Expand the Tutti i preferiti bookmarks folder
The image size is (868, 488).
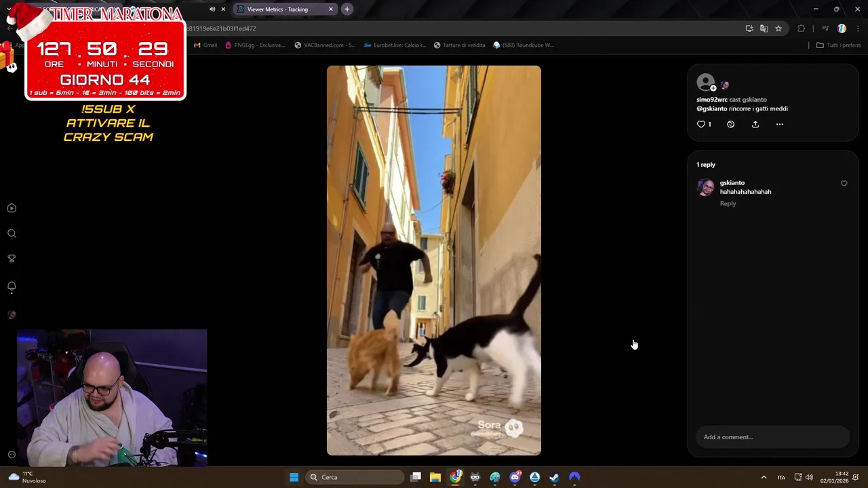click(838, 45)
